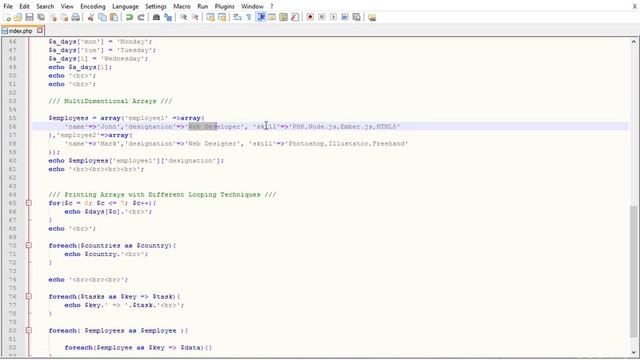Start macro recording with red dot icon

click(x=310, y=17)
